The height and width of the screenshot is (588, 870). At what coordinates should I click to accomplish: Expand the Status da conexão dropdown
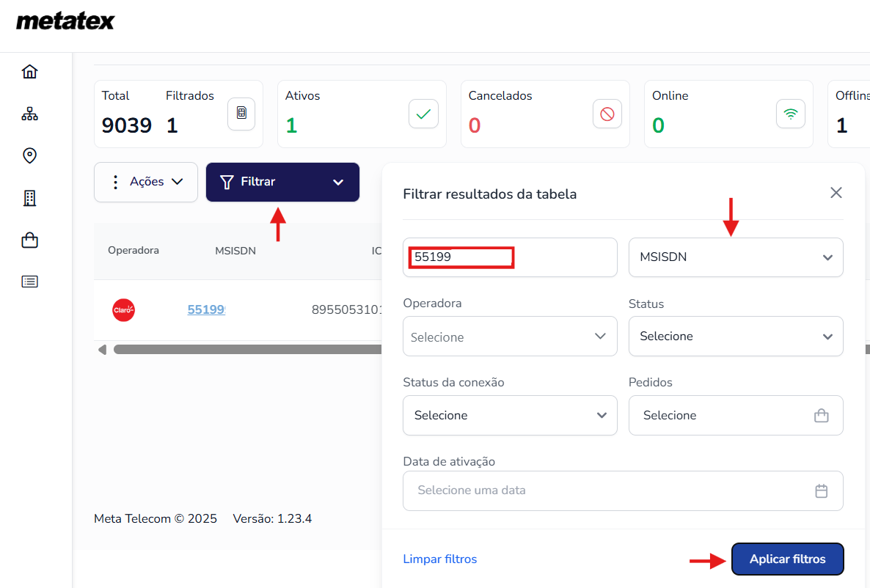pyautogui.click(x=510, y=416)
